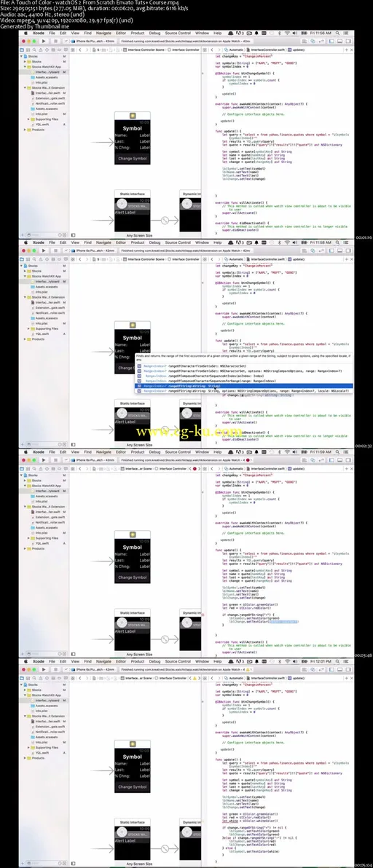Click Change Symbol button, 11:56 AM frame
The height and width of the screenshot is (868, 373).
[133, 158]
